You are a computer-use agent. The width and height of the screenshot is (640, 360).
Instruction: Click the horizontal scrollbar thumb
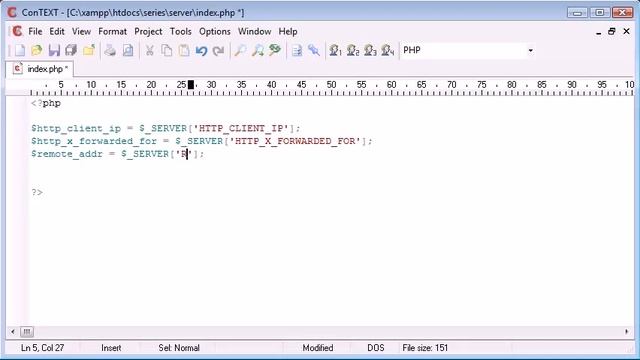coord(27,332)
